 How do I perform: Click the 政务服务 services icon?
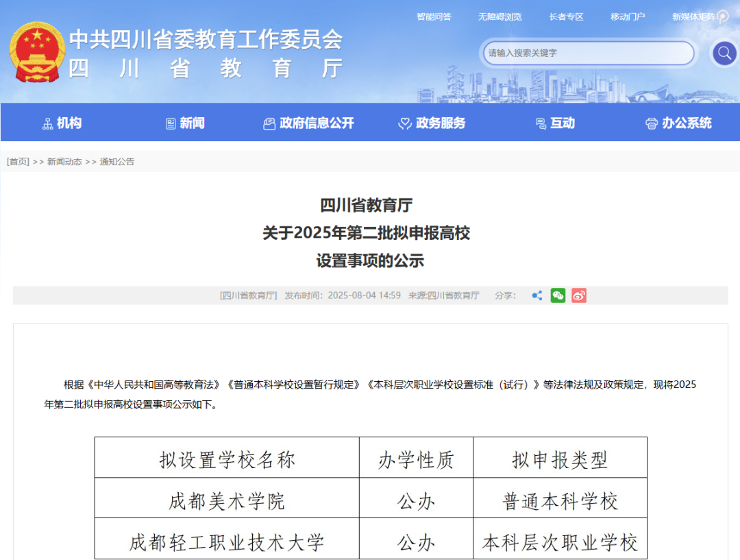coord(403,123)
